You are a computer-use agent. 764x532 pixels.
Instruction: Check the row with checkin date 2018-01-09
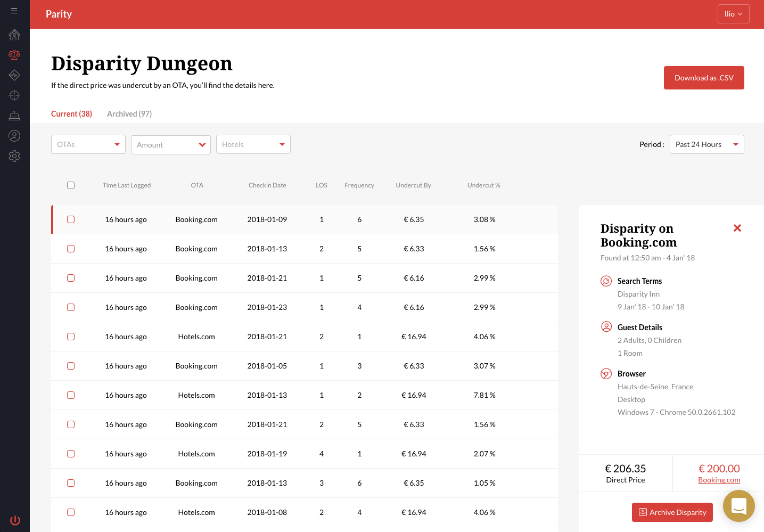coord(71,219)
